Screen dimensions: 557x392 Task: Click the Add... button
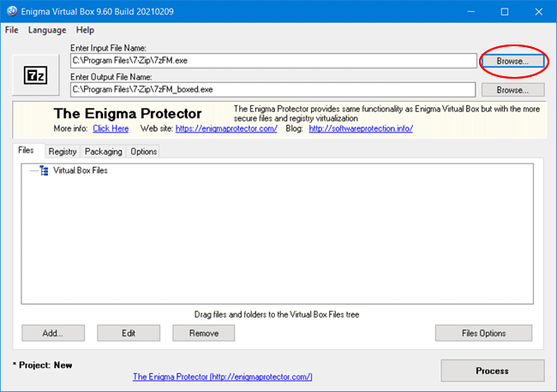coord(52,333)
